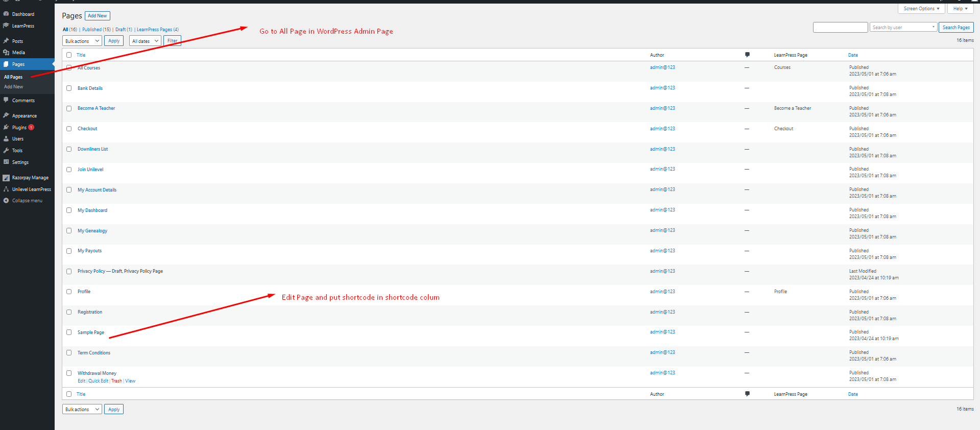Click the pages search text field
Viewport: 980px width, 430px height.
coord(840,28)
